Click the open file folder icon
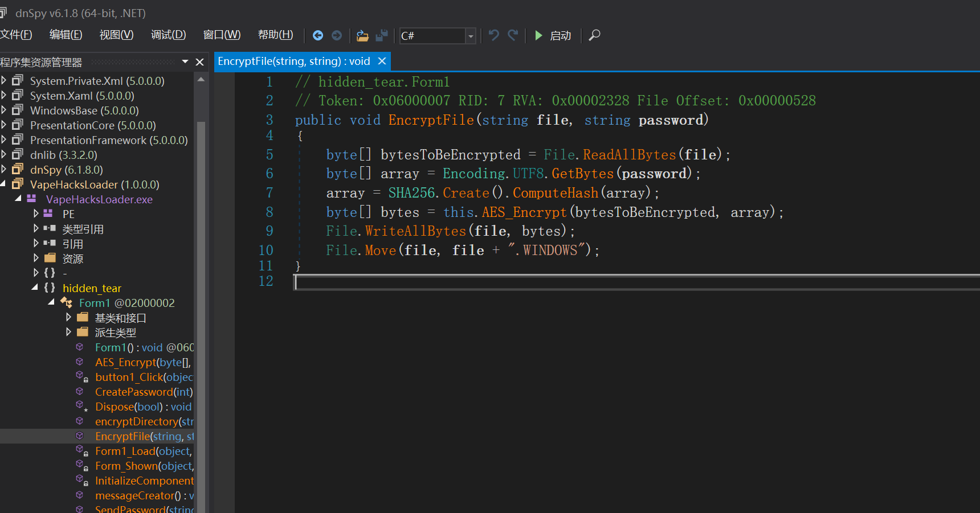Image resolution: width=980 pixels, height=513 pixels. tap(362, 36)
